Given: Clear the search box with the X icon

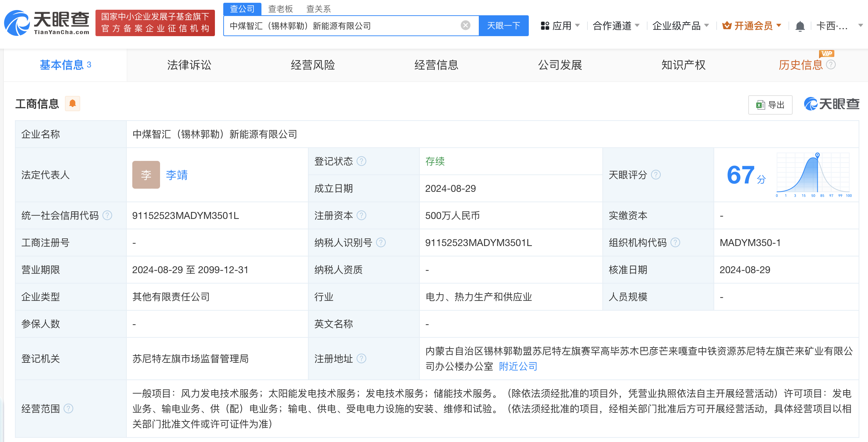Looking at the screenshot, I should coord(465,25).
